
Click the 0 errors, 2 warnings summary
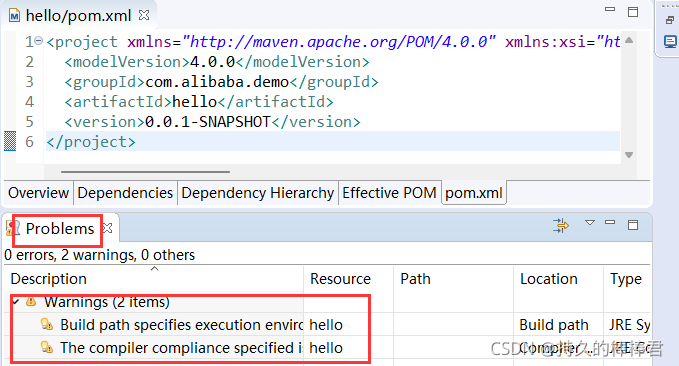pyautogui.click(x=99, y=255)
